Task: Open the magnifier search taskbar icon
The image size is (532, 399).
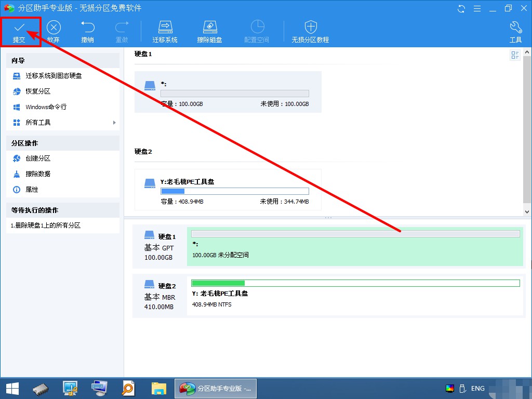Action: click(129, 389)
